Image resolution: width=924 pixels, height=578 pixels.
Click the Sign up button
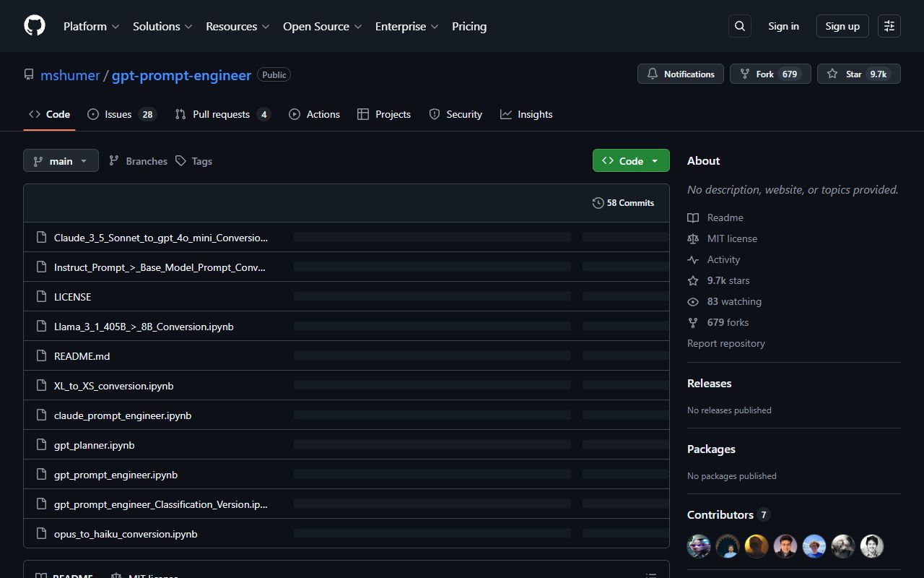pyautogui.click(x=842, y=26)
